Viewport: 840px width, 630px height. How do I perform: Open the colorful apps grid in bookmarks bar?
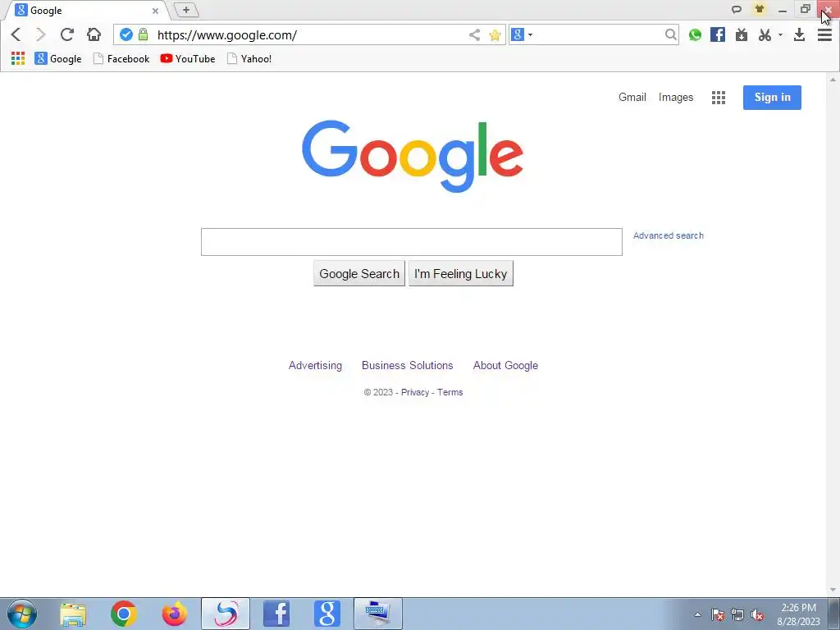(x=18, y=58)
